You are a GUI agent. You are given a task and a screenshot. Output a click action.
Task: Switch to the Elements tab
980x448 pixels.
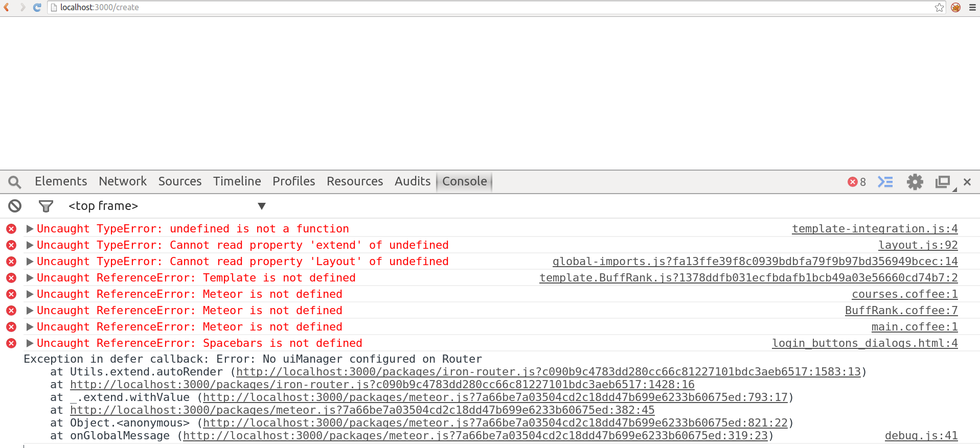pyautogui.click(x=61, y=181)
